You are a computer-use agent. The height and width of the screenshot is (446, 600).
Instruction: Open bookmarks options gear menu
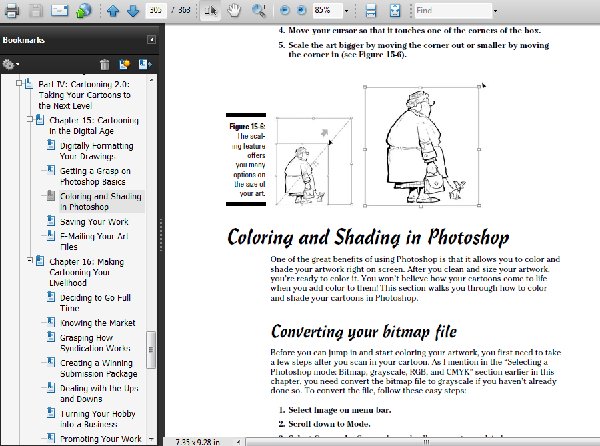11,64
